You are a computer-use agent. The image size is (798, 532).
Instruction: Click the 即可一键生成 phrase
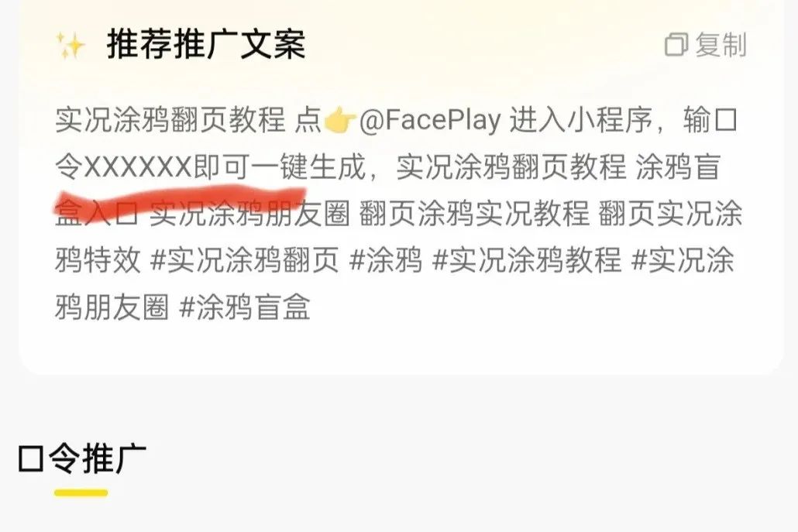[280, 166]
